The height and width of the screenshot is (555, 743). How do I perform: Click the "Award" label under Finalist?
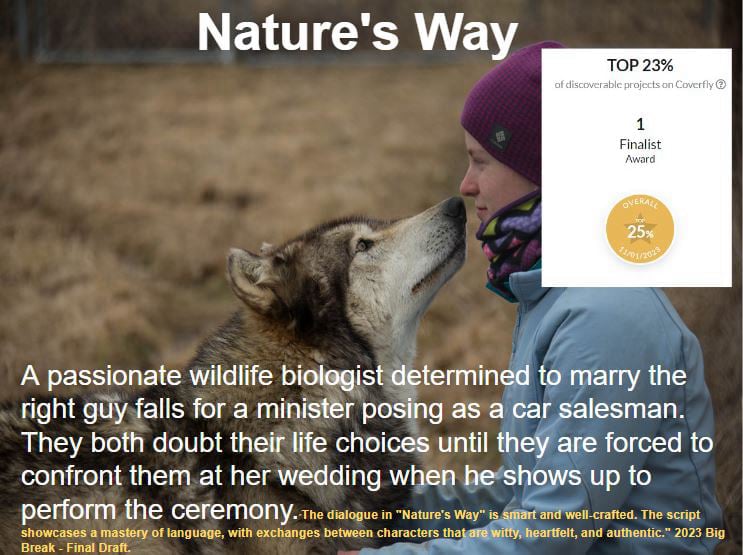coord(640,159)
